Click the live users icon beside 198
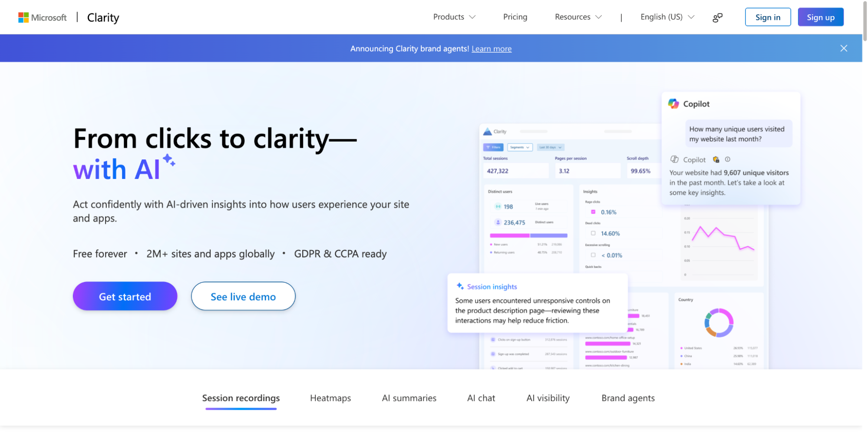The width and height of the screenshot is (868, 447). coord(498,207)
